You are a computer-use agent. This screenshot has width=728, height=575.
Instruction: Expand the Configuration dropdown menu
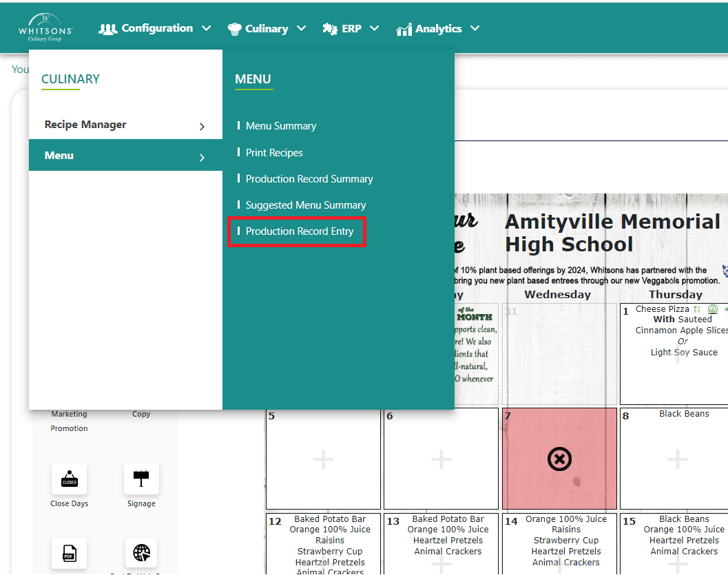point(155,28)
